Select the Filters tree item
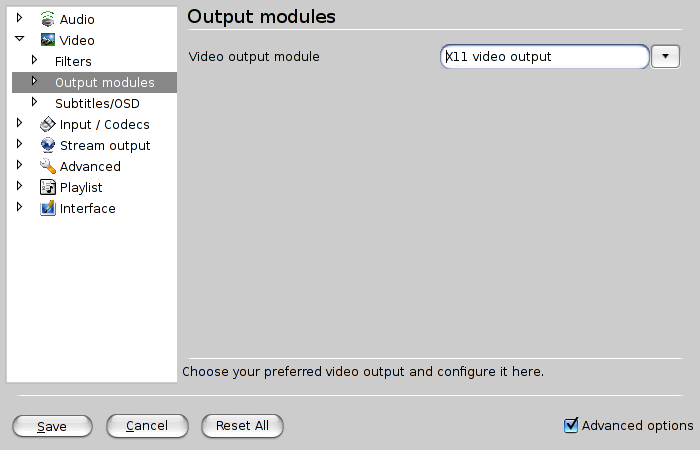This screenshot has height=450, width=700. 73,62
